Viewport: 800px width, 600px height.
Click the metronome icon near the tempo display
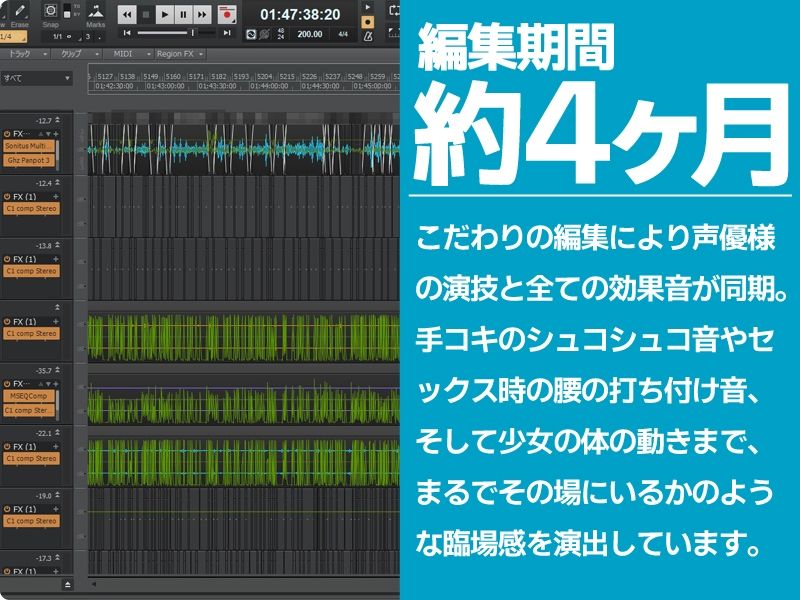tap(369, 36)
